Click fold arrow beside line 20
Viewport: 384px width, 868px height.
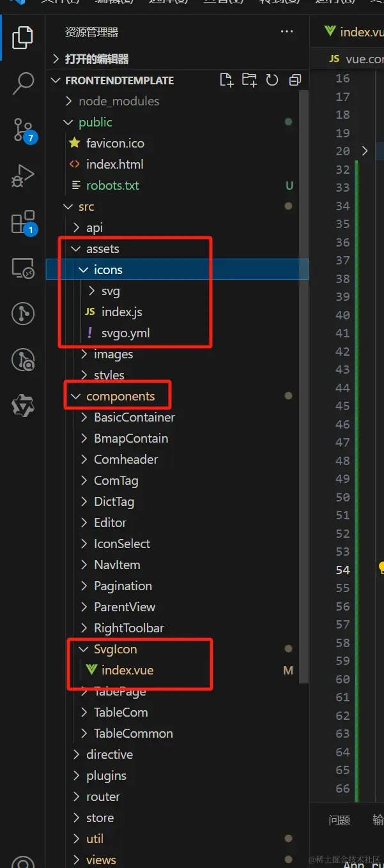(365, 151)
